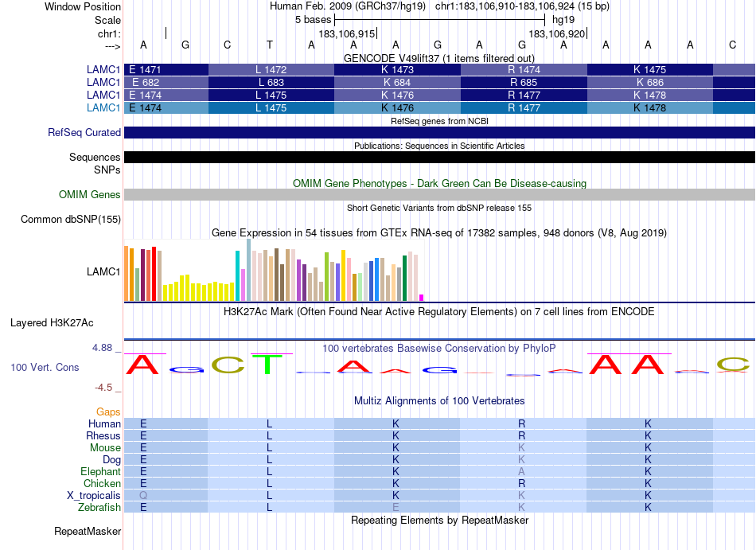Viewport: 756px width, 550px height.
Task: Click the Dog species label
Action: point(111,460)
